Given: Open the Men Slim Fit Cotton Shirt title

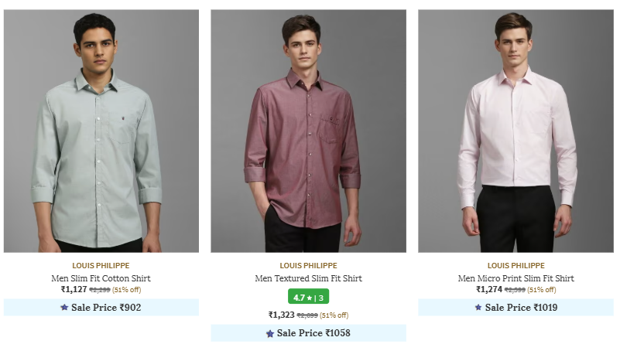Looking at the screenshot, I should click(x=101, y=278).
